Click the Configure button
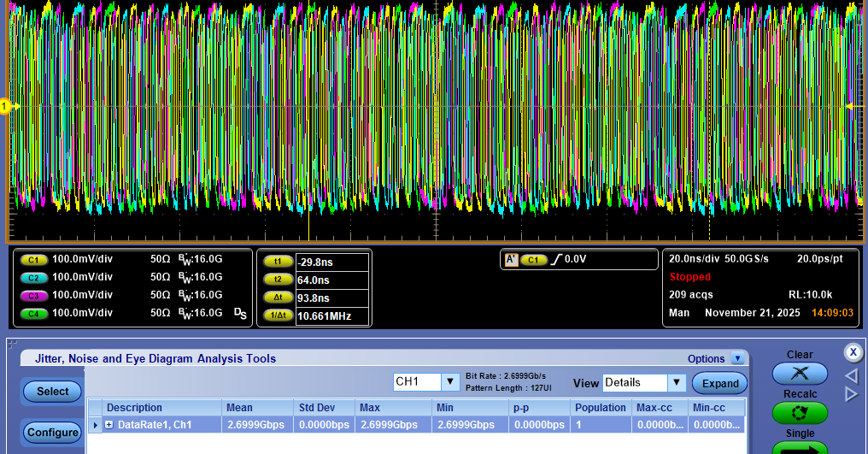868x454 pixels. coord(52,433)
